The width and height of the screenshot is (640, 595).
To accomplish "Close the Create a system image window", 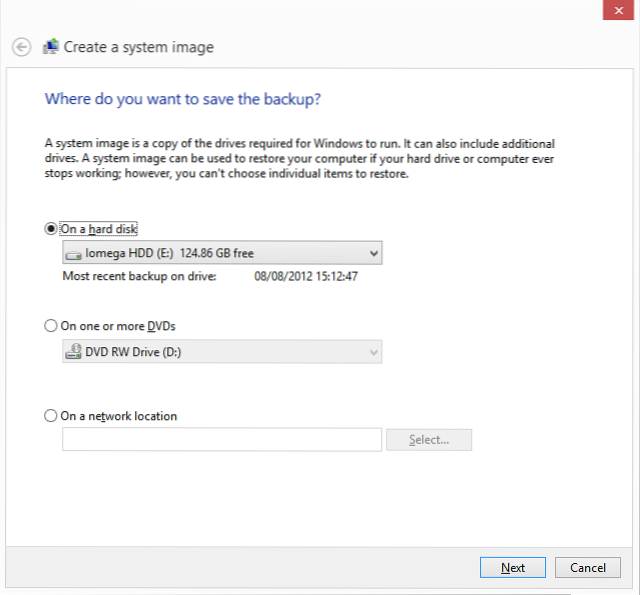I will pos(619,9).
